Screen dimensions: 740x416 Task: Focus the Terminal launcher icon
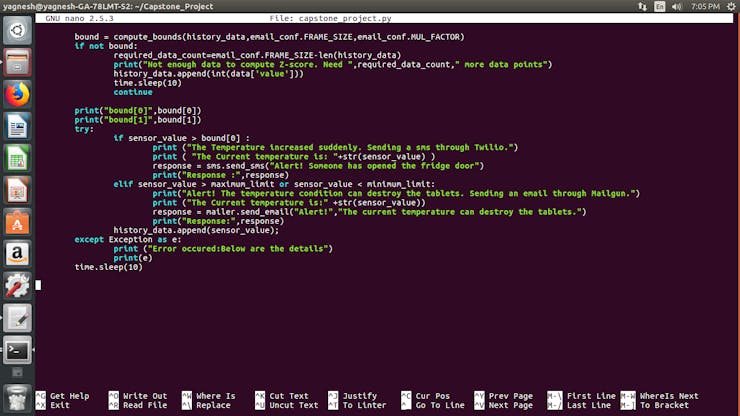pos(17,350)
